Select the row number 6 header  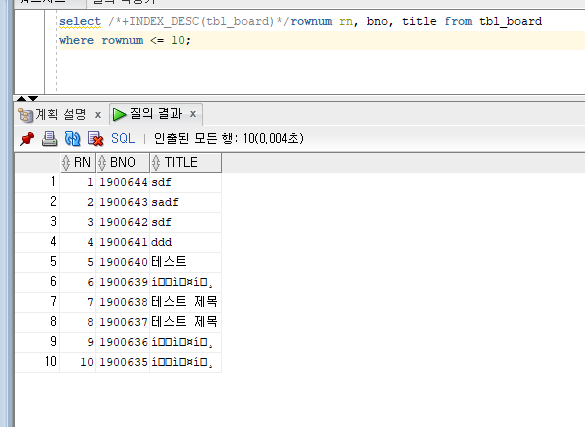[37, 282]
